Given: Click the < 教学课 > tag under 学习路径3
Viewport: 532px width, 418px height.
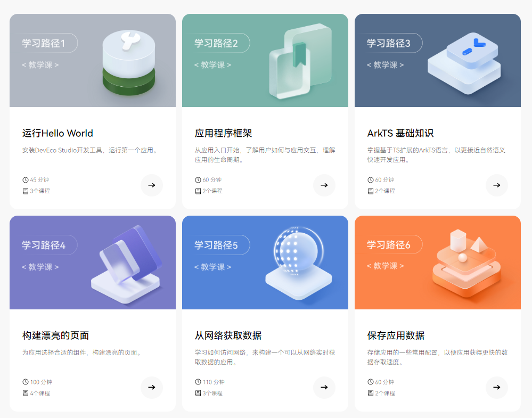Looking at the screenshot, I should 385,65.
